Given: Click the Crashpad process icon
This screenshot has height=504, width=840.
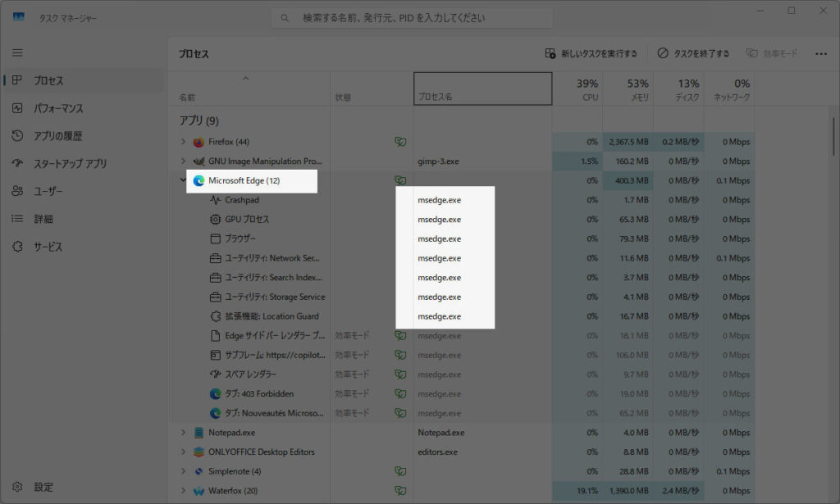Looking at the screenshot, I should click(x=216, y=200).
